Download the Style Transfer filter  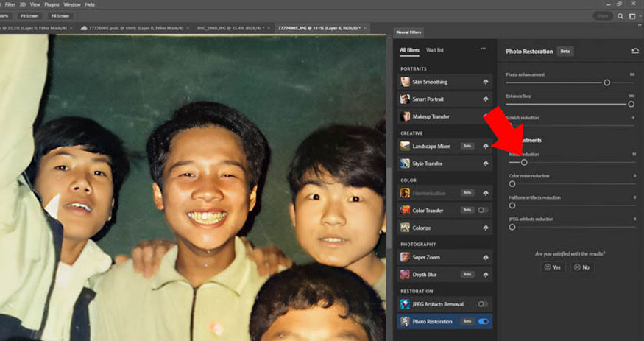click(x=486, y=164)
